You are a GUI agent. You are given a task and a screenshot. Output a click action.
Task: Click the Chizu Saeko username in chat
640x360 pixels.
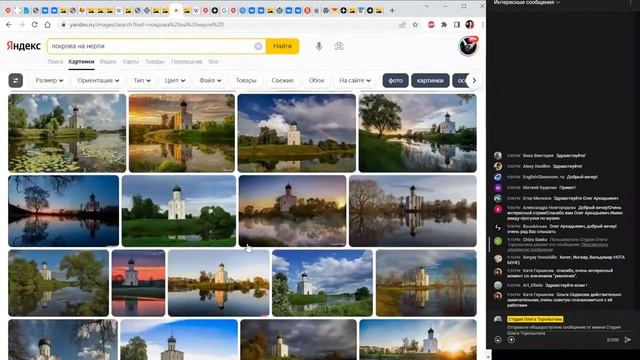(535, 240)
